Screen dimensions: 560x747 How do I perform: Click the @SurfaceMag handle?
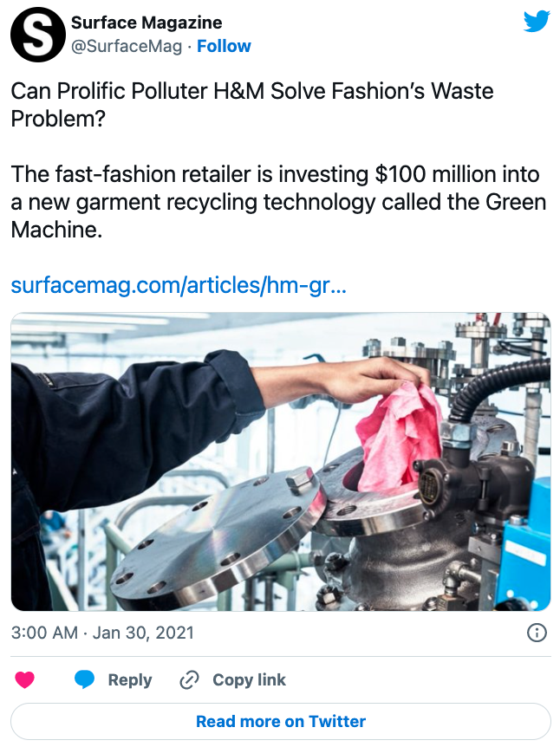[x=127, y=46]
